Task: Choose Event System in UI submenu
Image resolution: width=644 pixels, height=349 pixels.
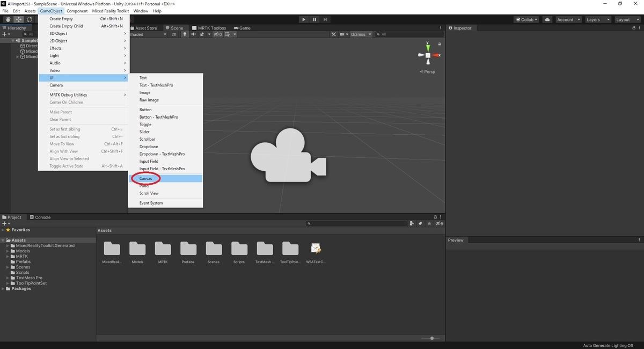Action: pos(165,203)
